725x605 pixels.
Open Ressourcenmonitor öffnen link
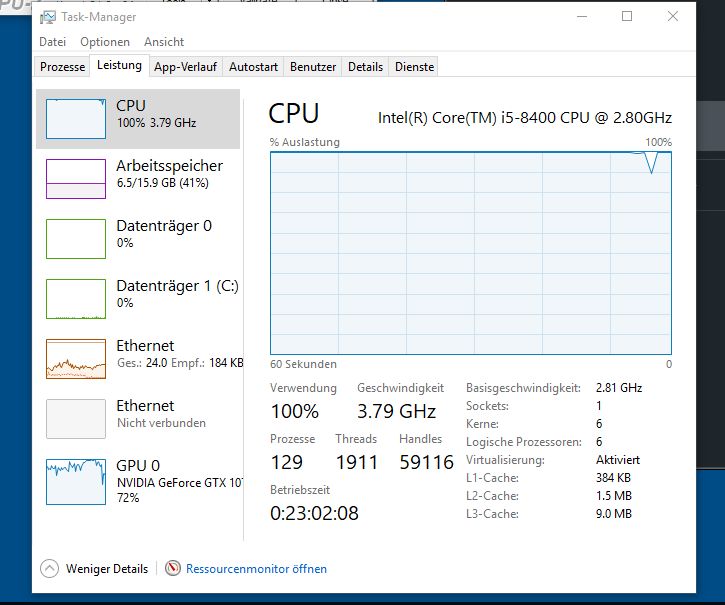256,568
